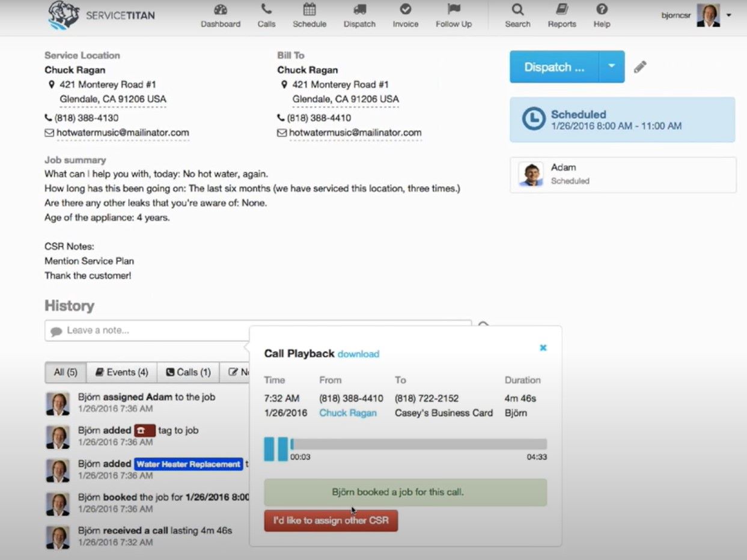Click the '(818) 722-2152' To number
747x560 pixels.
click(x=427, y=398)
